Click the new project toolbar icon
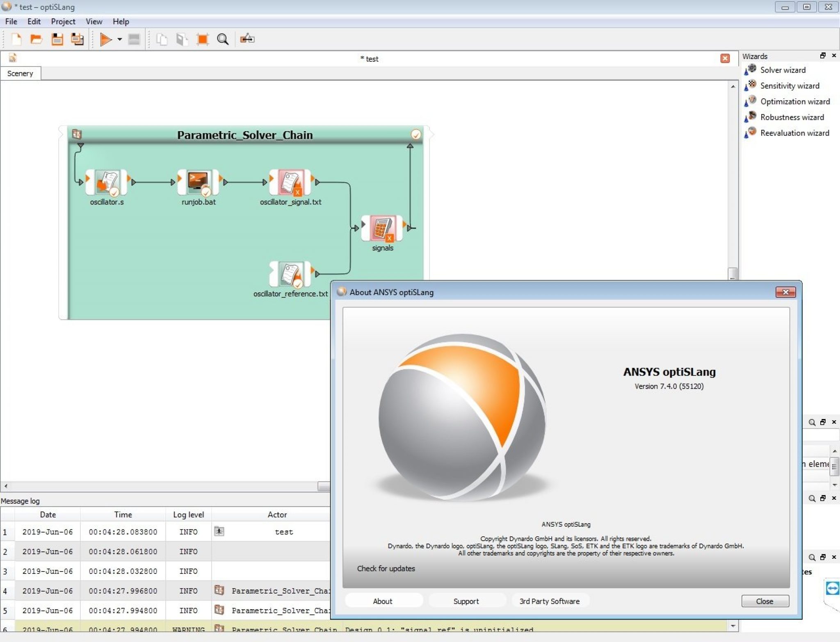This screenshot has height=642, width=840. [x=16, y=39]
